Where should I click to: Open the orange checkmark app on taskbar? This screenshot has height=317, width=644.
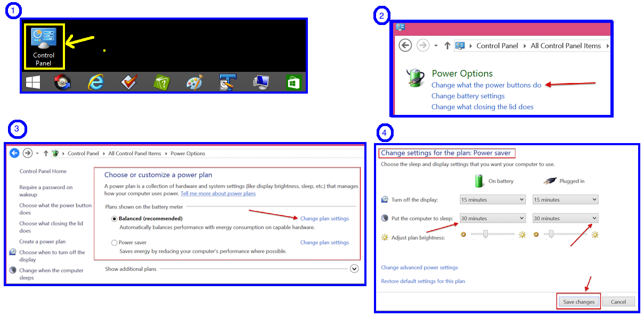pos(129,82)
